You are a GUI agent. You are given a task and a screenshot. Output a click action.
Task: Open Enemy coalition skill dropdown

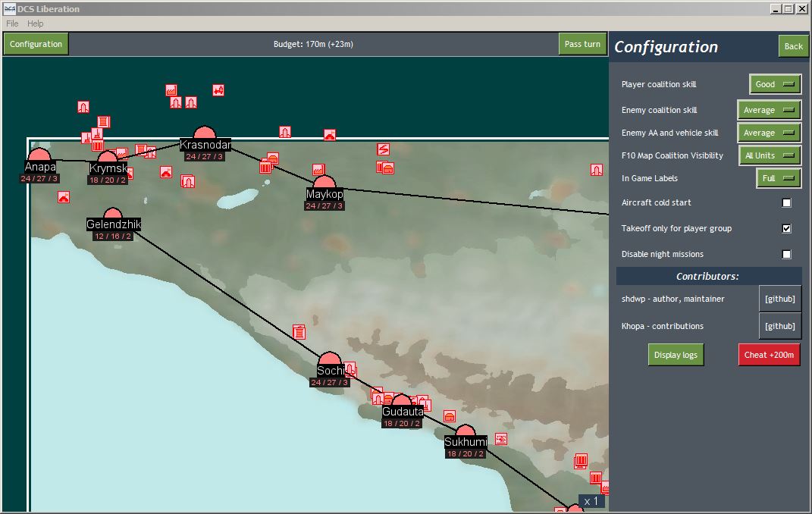click(x=769, y=110)
